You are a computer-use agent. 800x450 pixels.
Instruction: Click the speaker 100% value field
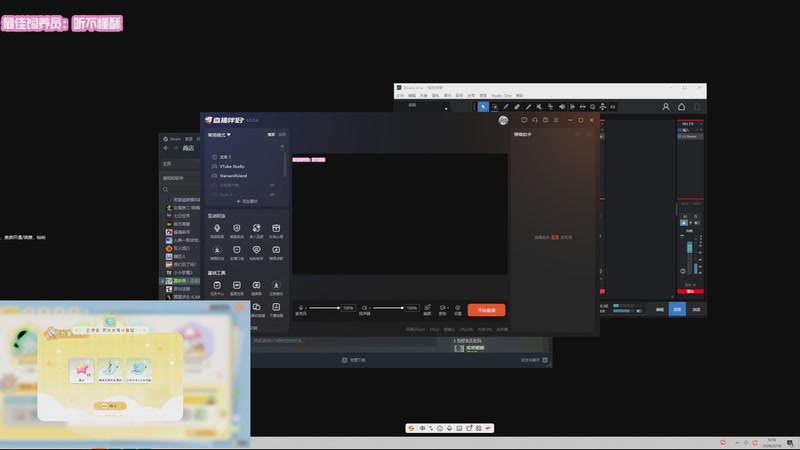tap(412, 308)
